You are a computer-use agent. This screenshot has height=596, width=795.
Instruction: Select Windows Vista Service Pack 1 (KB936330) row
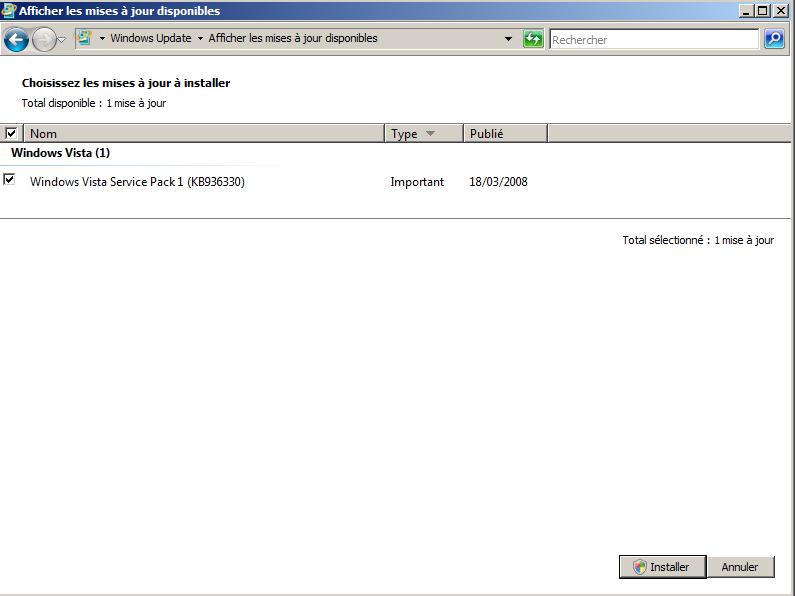point(395,182)
